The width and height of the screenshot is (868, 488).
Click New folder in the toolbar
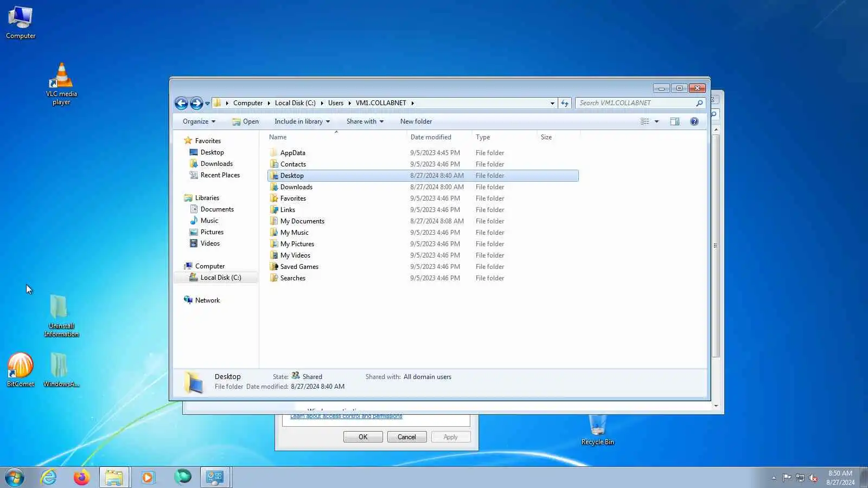[x=416, y=121]
